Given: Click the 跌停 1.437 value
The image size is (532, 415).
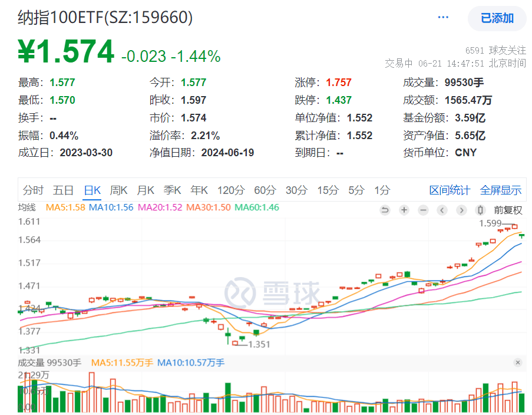Looking at the screenshot, I should 339,100.
